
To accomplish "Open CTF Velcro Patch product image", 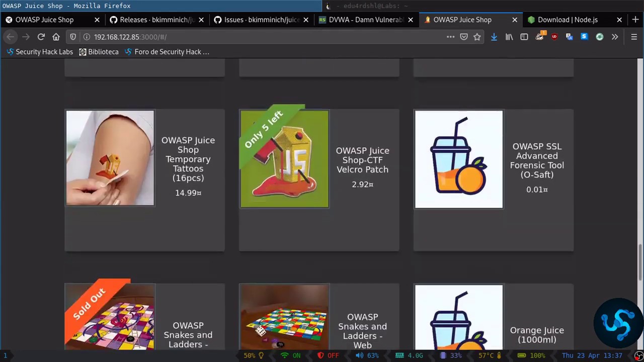I will tap(284, 158).
